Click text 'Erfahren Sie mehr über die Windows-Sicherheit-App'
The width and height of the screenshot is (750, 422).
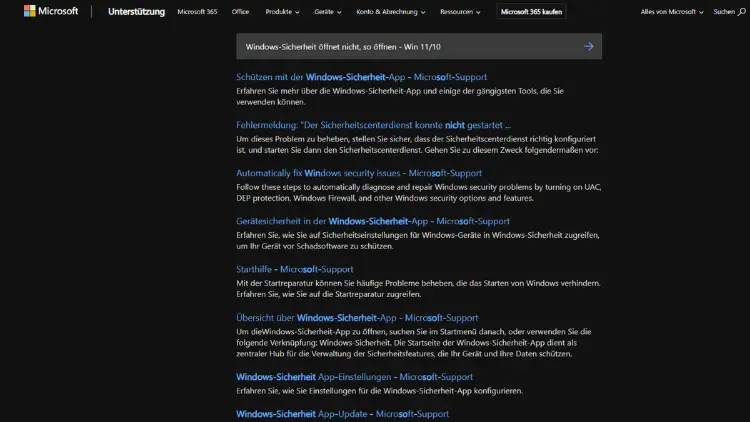coord(330,91)
